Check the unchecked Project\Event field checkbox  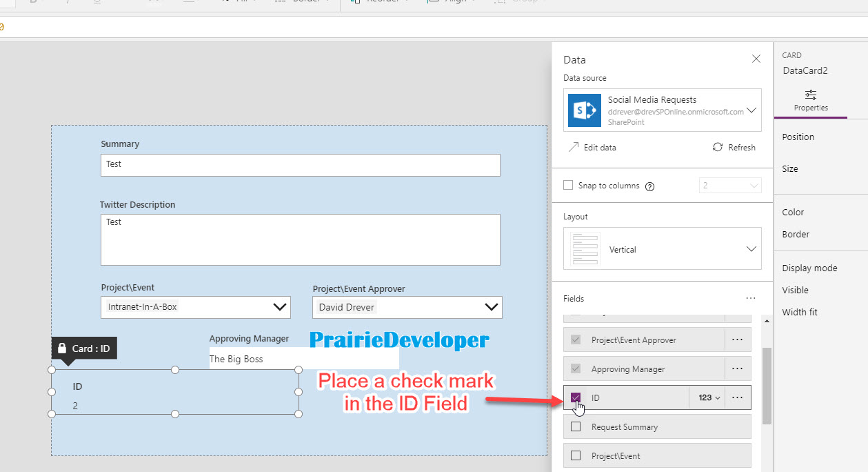pyautogui.click(x=576, y=456)
